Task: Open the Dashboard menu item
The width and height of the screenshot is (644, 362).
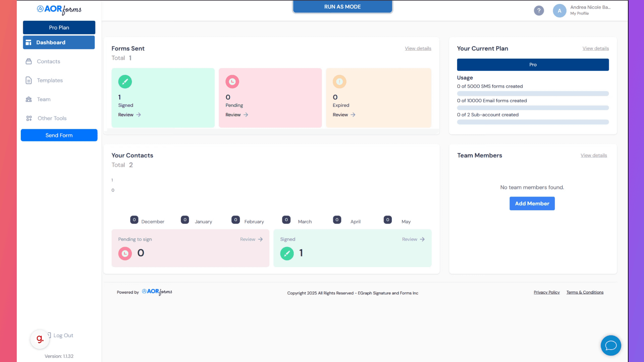Action: click(59, 43)
